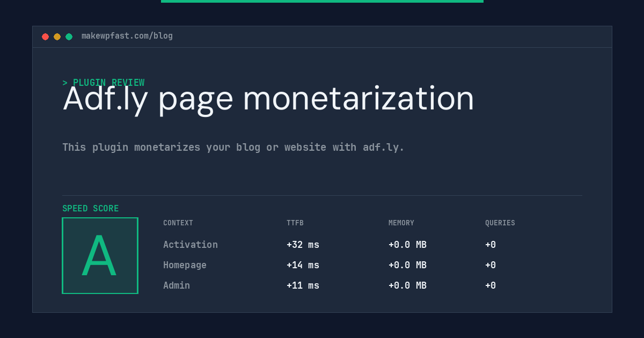644x338 pixels.
Task: Click Admin row memory '+0.0 MB'
Action: click(407, 285)
